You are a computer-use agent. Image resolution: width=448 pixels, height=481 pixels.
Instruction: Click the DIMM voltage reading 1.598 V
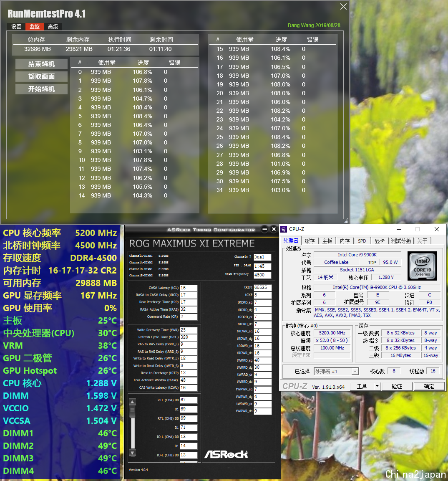[x=101, y=396]
